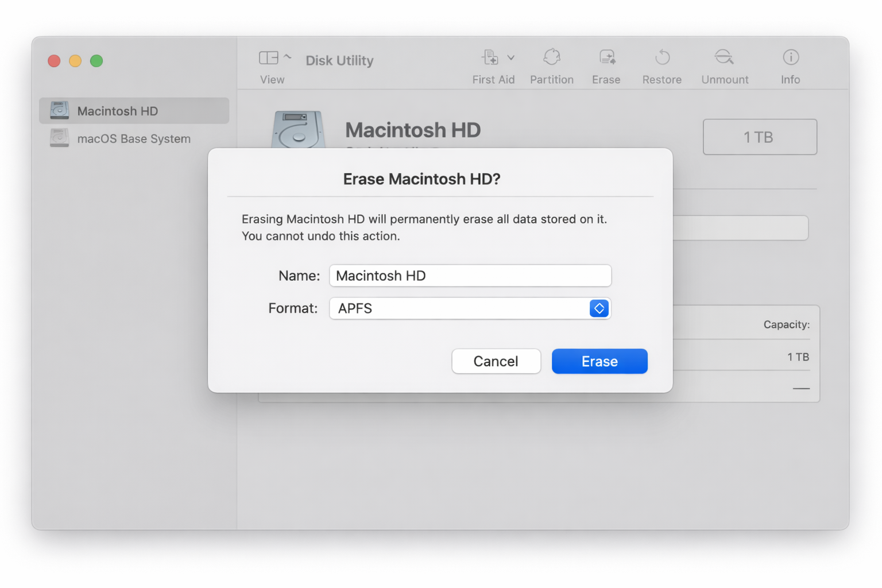Confirm with the blue Erase button

tap(599, 361)
